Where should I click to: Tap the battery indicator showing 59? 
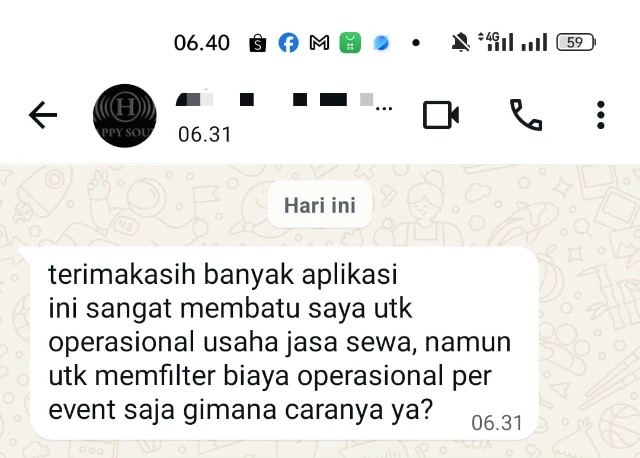coord(576,42)
